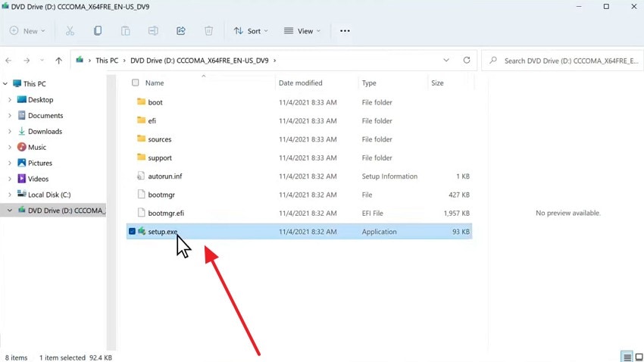Click the support folder icon
Screen dimensions: 644x362
point(141,157)
